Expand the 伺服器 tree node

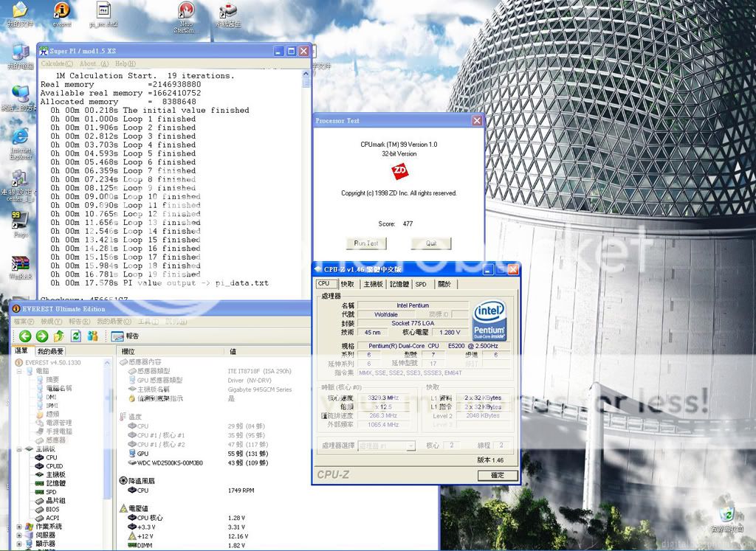click(19, 535)
